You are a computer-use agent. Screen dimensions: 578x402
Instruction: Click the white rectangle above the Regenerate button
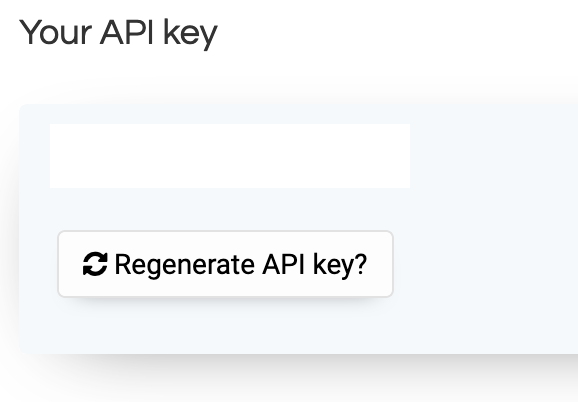pyautogui.click(x=230, y=156)
